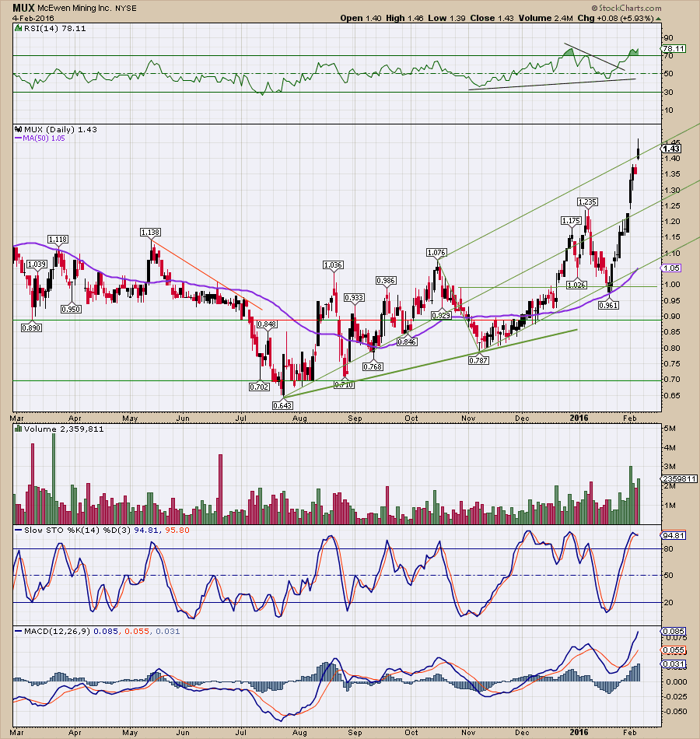Click the 0.961 price low label
This screenshot has width=700, height=739.
coord(608,306)
